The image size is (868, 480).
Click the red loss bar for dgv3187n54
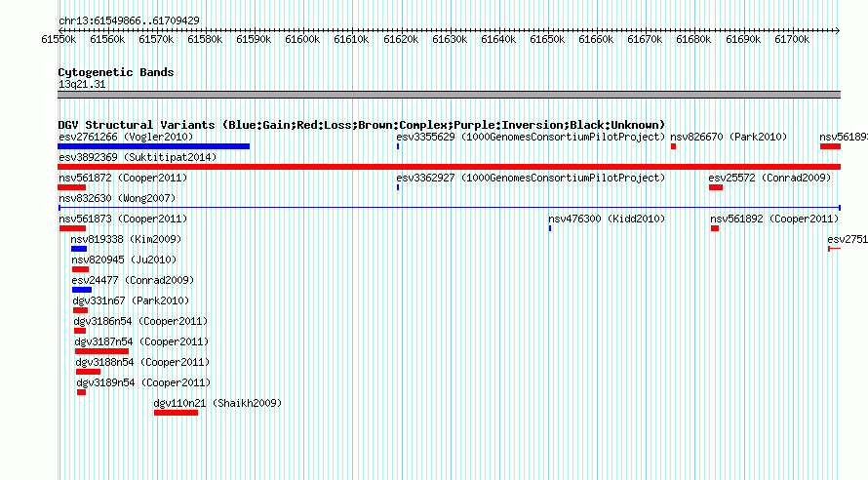pyautogui.click(x=101, y=351)
